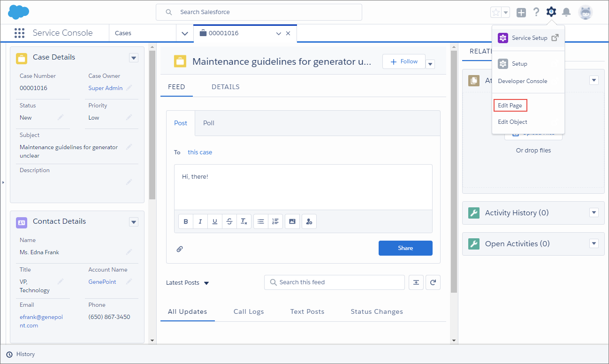This screenshot has width=609, height=364.
Task: Toggle underline formatting
Action: [x=215, y=221]
